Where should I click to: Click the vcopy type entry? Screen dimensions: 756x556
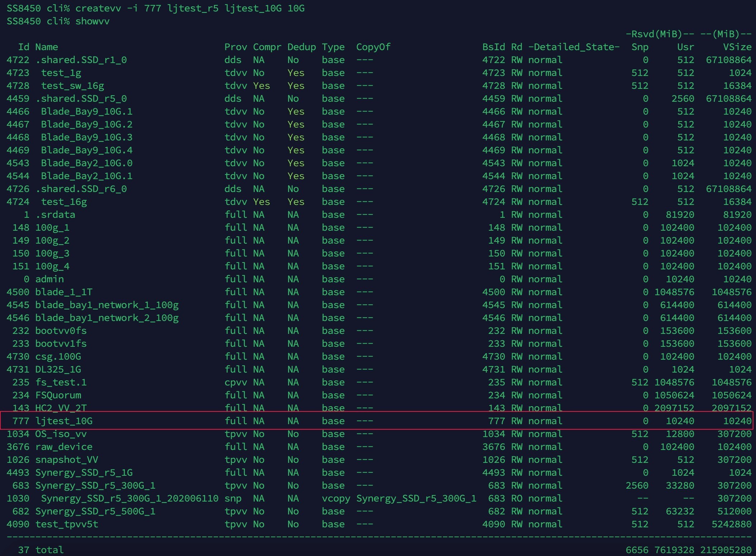tap(336, 498)
